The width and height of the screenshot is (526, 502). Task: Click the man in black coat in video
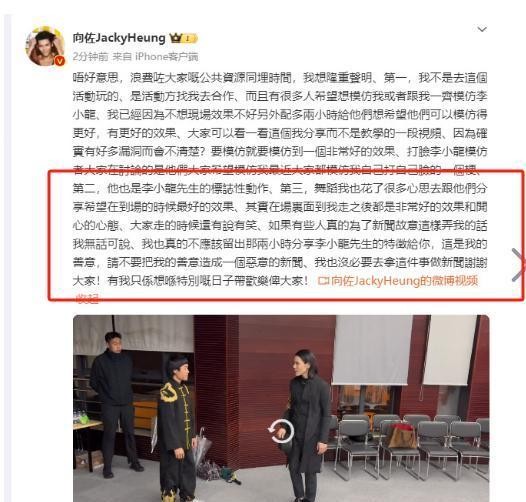pyautogui.click(x=308, y=425)
